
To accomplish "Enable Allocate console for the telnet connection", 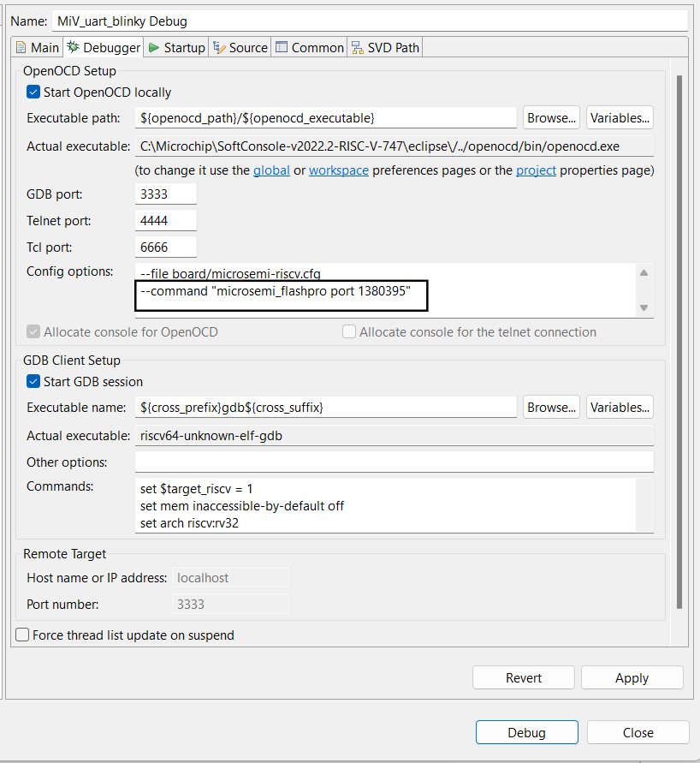I will [349, 332].
